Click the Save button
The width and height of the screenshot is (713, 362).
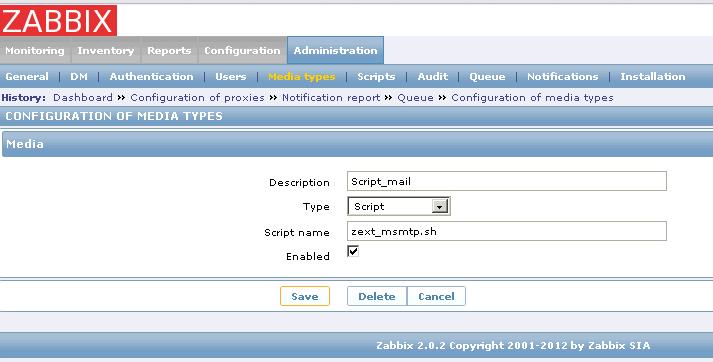coord(305,296)
